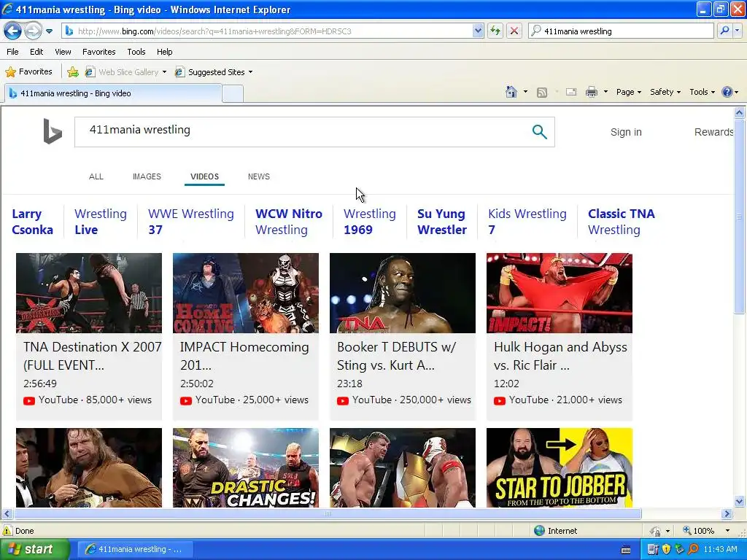This screenshot has height=560, width=747.
Task: Open the DRASTIC CHANGES video thumbnail
Action: point(246,467)
